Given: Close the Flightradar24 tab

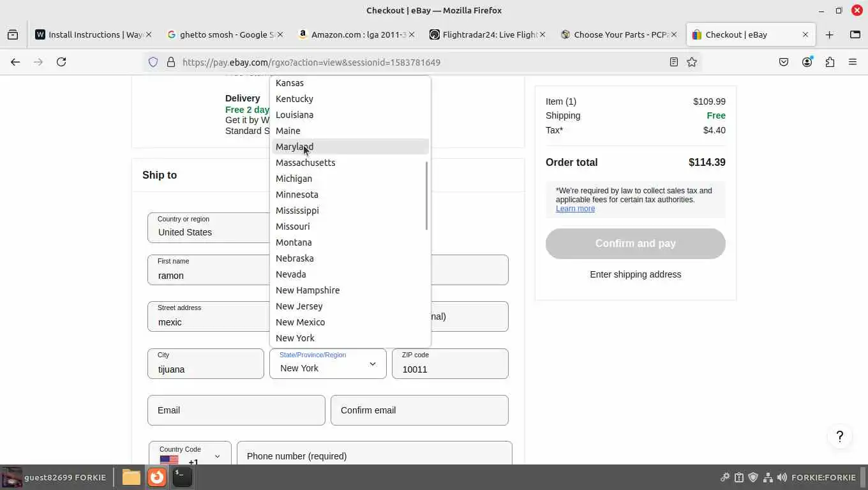Looking at the screenshot, I should 542,34.
